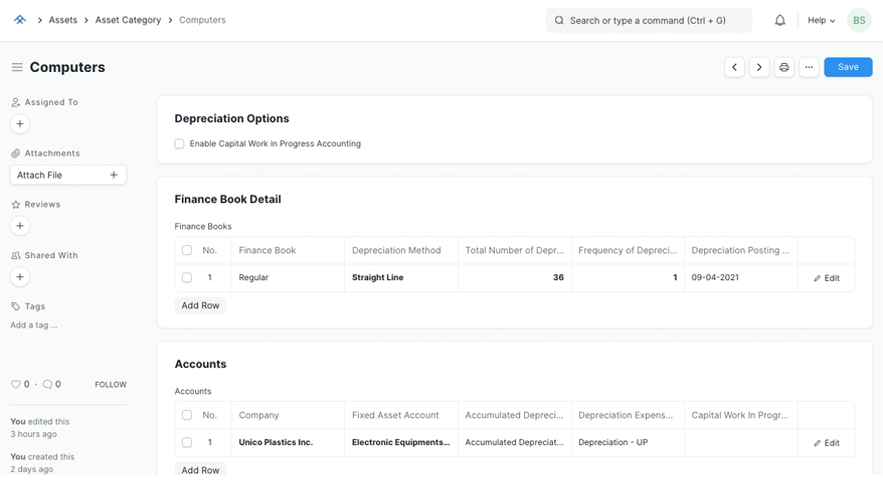This screenshot has height=503, width=883.
Task: Click the Save button
Action: click(848, 67)
